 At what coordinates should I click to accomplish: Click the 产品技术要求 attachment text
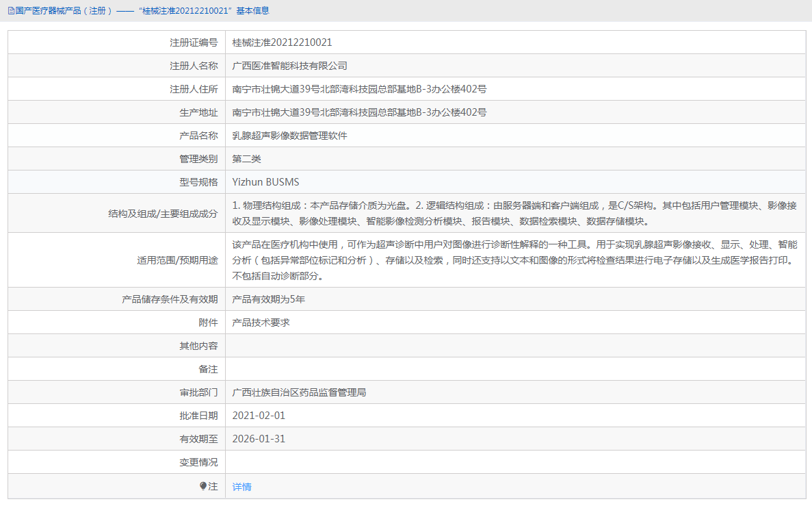261,322
